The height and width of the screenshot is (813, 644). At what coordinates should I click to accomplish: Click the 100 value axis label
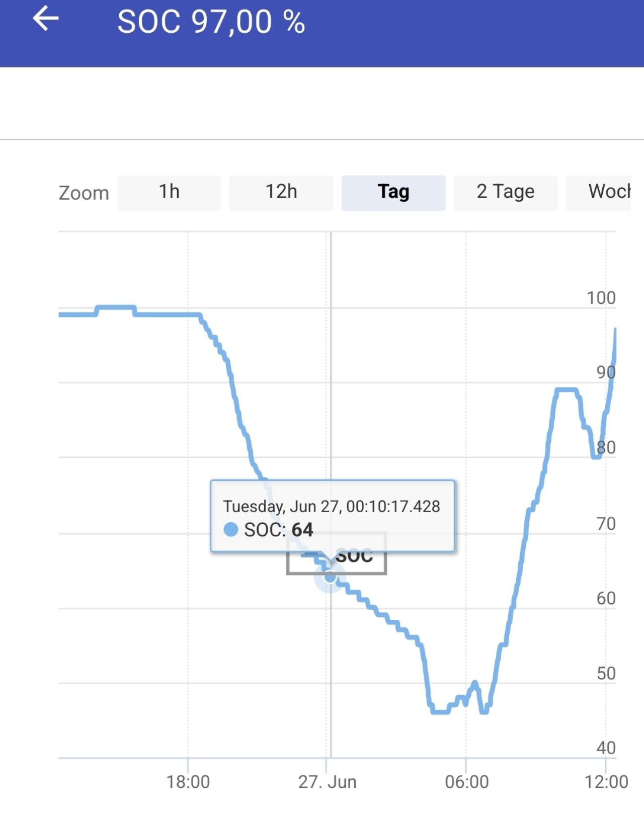601,298
